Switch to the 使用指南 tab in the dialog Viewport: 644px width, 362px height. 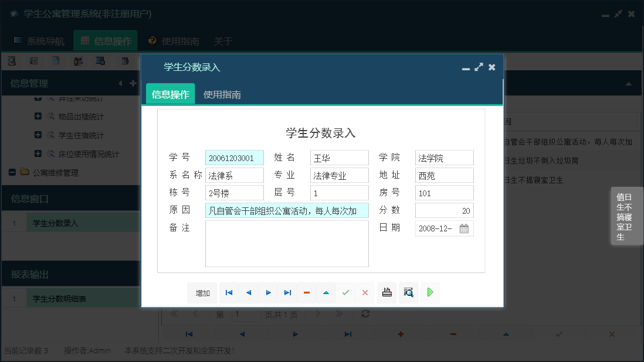click(221, 94)
